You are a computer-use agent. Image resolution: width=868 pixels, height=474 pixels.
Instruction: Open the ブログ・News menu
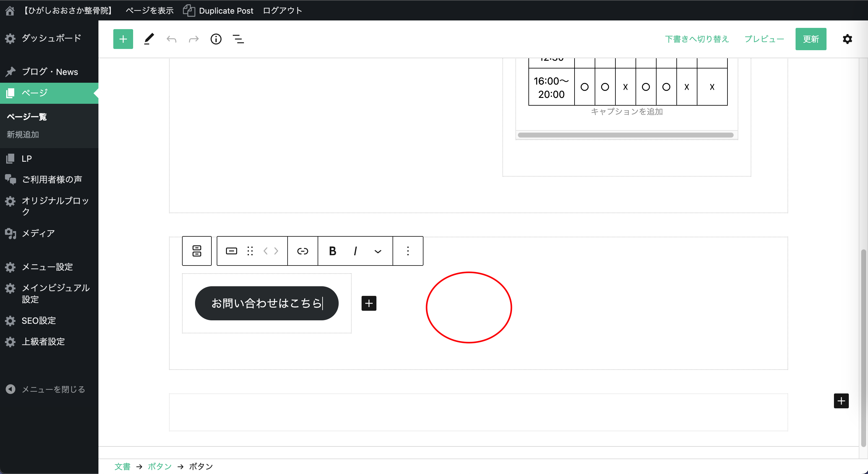click(50, 72)
